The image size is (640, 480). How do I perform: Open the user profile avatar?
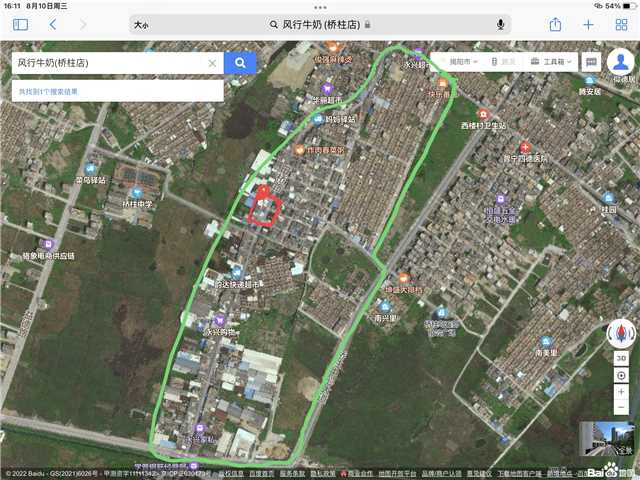pyautogui.click(x=620, y=61)
